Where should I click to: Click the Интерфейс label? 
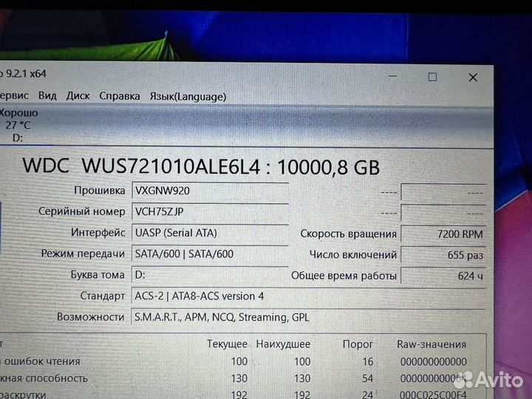(x=98, y=233)
